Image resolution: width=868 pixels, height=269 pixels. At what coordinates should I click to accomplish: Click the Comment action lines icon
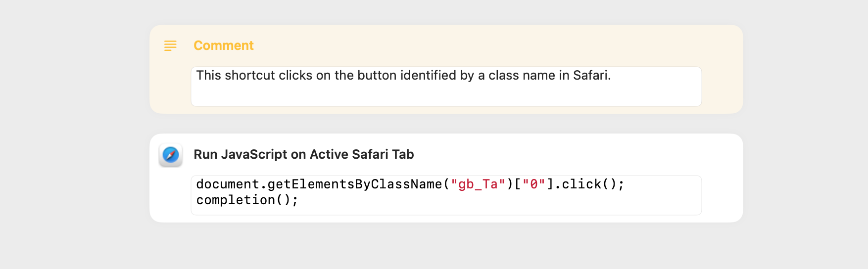tap(170, 45)
